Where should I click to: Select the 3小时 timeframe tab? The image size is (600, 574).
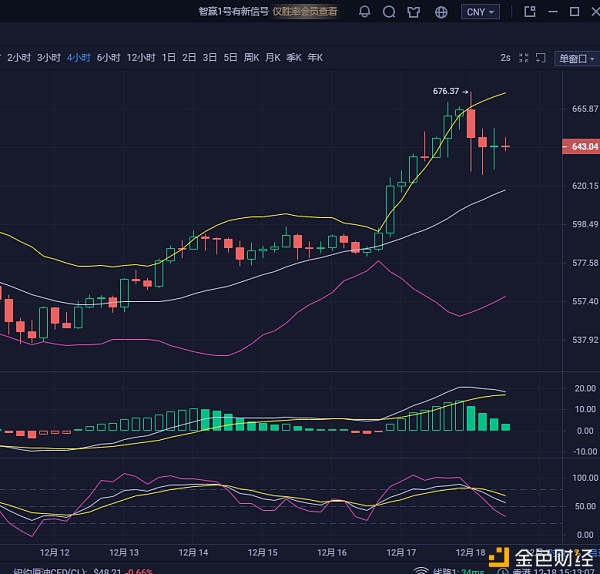coord(49,58)
